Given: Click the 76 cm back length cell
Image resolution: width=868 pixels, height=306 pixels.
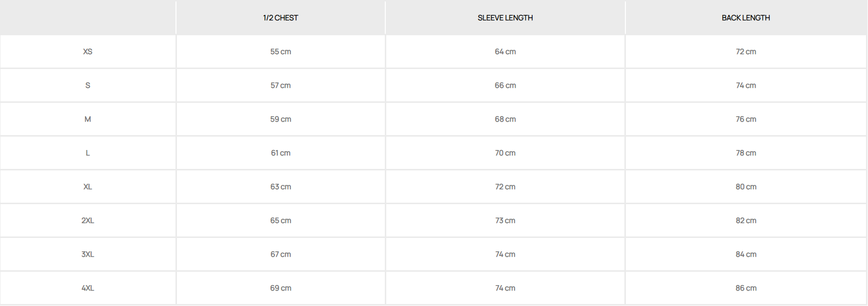Looking at the screenshot, I should [x=746, y=119].
